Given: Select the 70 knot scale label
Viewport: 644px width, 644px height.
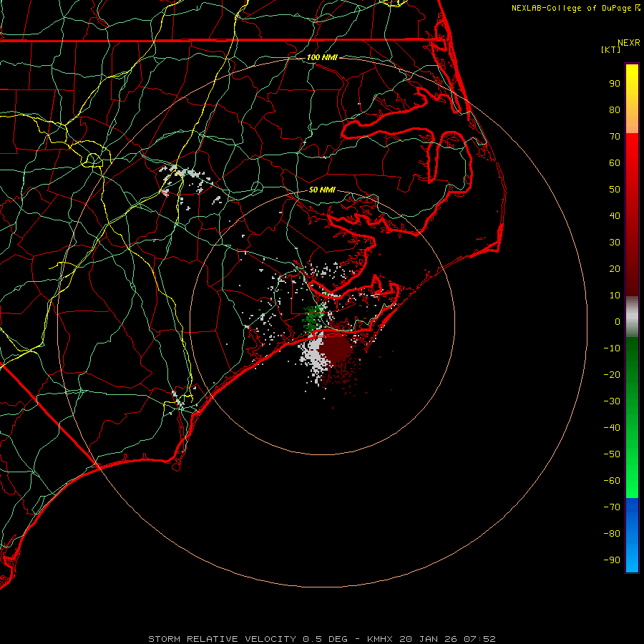Looking at the screenshot, I should pos(615,137).
